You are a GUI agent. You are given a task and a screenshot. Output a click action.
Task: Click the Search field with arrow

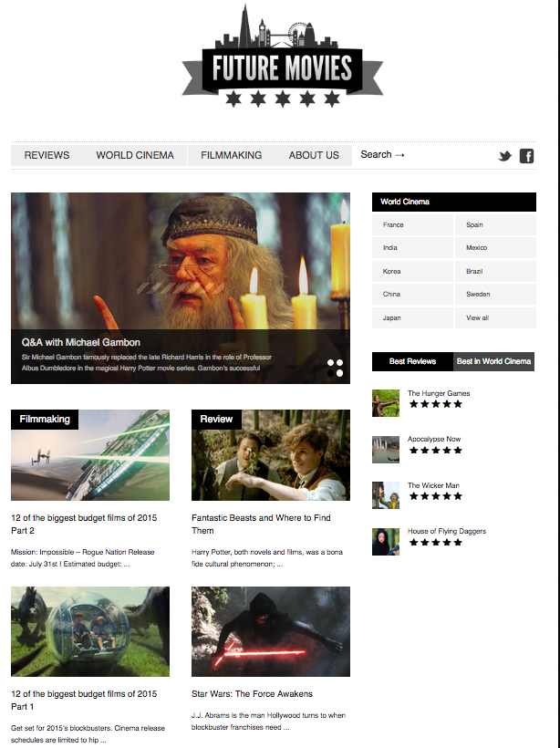click(x=382, y=154)
